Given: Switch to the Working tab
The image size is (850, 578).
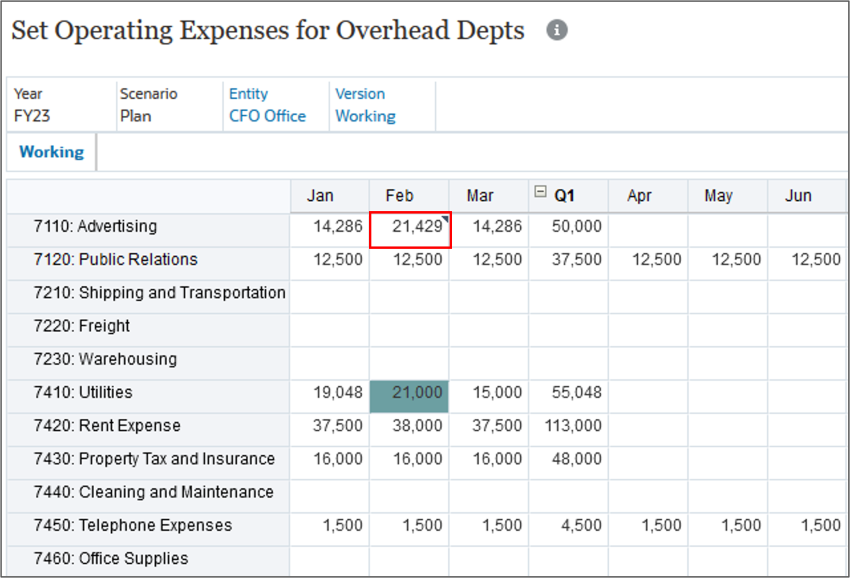Looking at the screenshot, I should click(50, 151).
